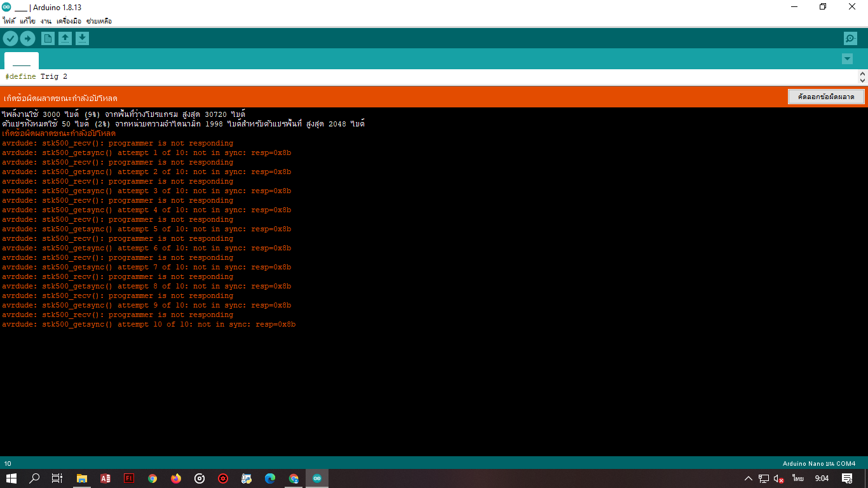The image size is (868, 488).
Task: Click in the code line '#define Trig 2'
Action: (36, 76)
